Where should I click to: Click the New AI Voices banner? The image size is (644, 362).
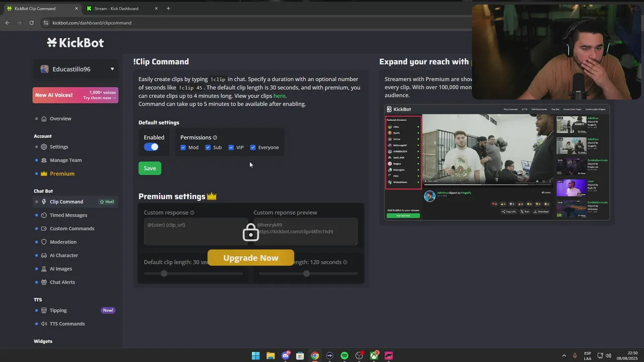75,95
